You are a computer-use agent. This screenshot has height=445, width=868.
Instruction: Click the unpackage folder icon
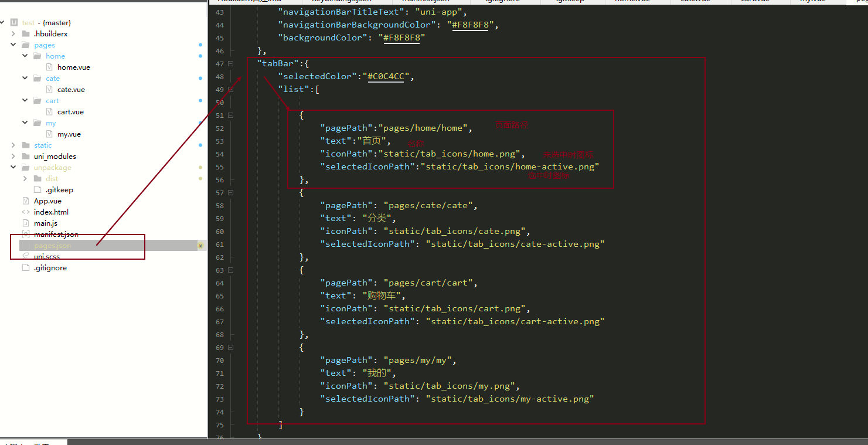(x=25, y=168)
